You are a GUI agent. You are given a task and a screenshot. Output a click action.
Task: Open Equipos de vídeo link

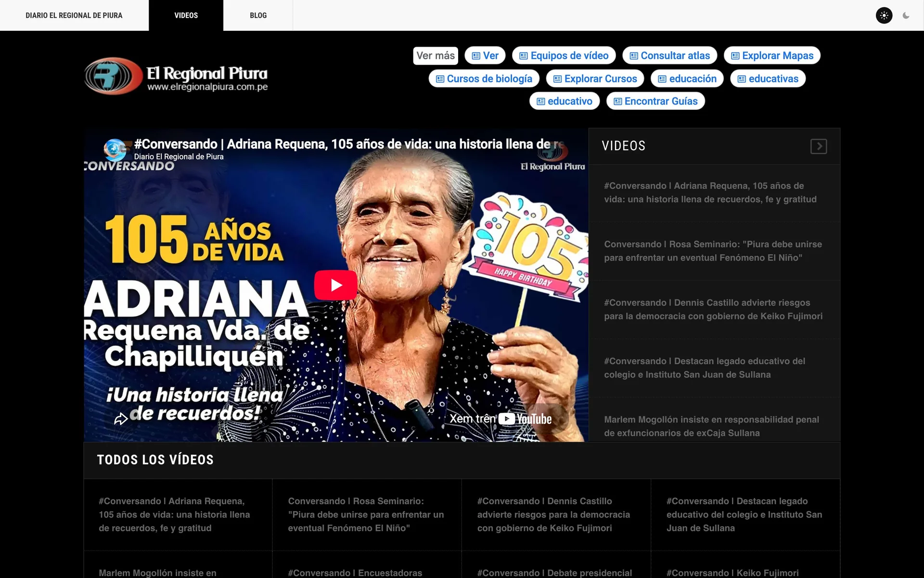(x=564, y=55)
